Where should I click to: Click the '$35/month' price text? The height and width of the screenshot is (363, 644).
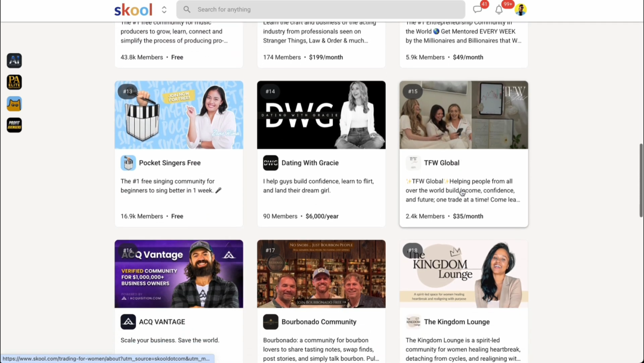pyautogui.click(x=468, y=216)
